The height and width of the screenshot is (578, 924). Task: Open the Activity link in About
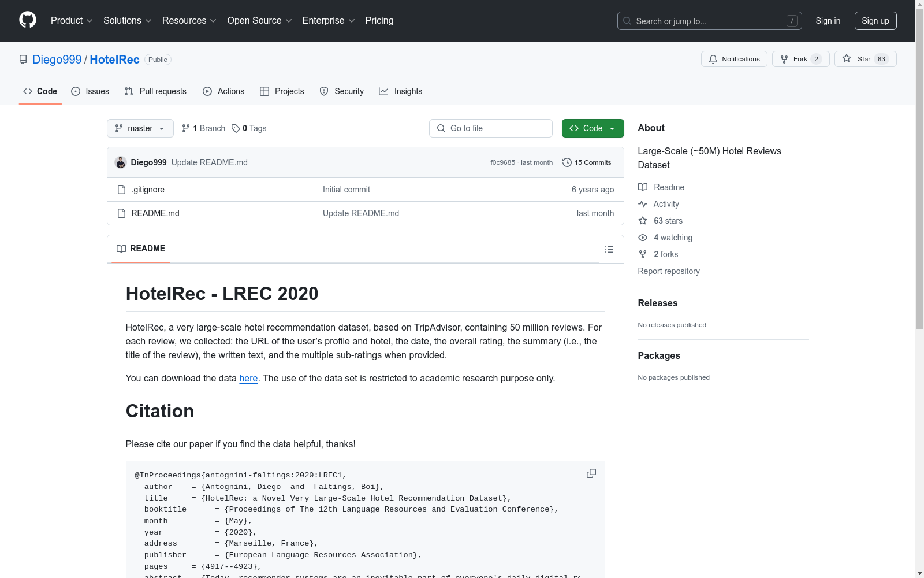[x=658, y=204]
